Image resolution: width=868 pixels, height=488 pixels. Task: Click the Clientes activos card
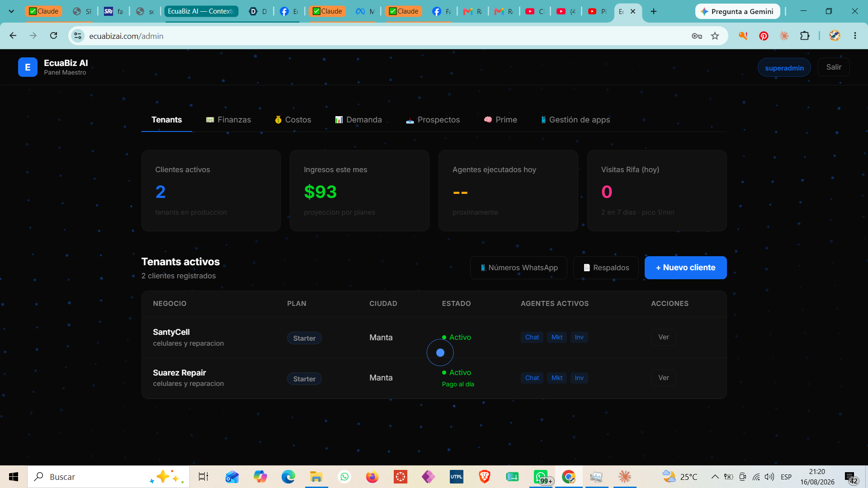click(211, 191)
